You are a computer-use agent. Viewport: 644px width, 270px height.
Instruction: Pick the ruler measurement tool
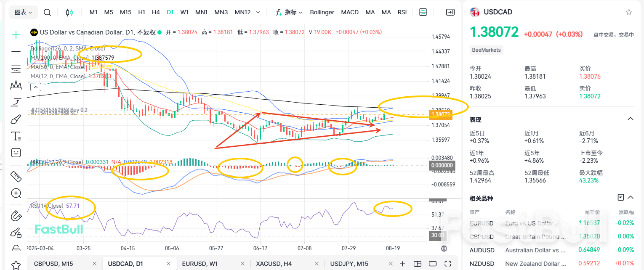click(16, 176)
